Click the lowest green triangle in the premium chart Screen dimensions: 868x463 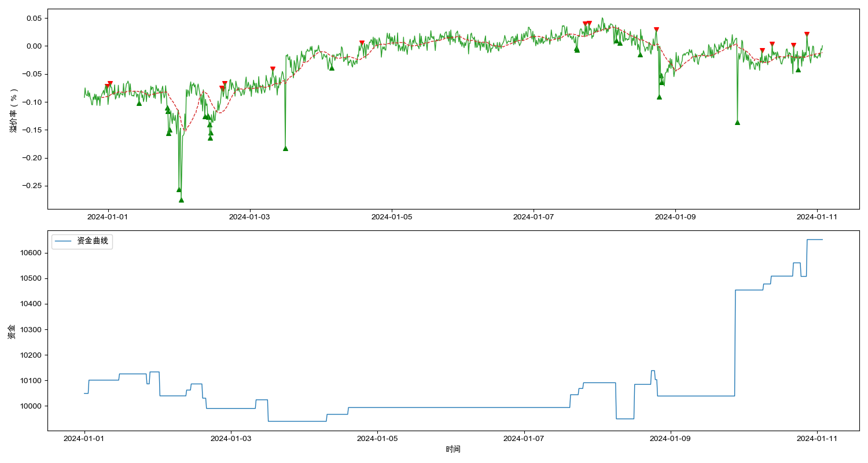point(181,200)
